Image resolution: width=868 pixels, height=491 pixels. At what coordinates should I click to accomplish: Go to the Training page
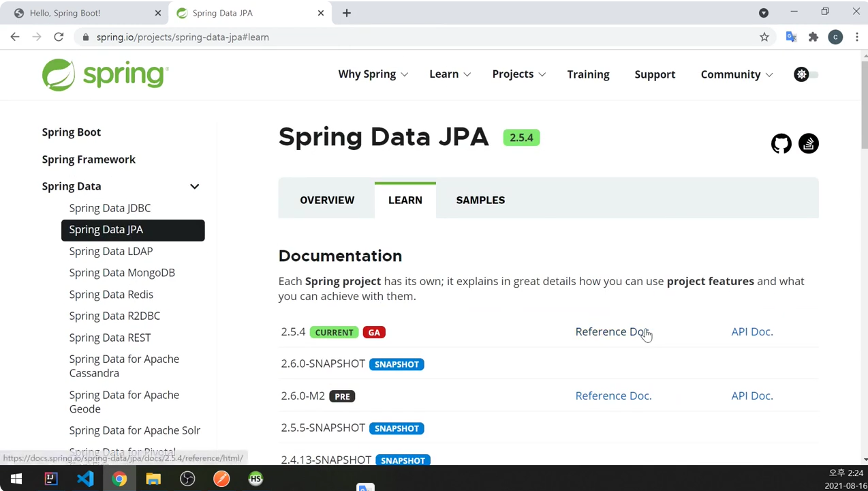point(588,74)
